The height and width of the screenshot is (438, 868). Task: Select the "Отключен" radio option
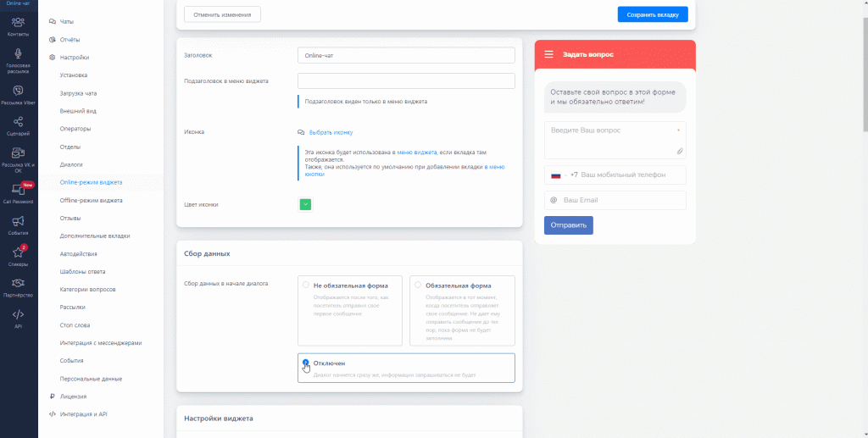pos(306,363)
